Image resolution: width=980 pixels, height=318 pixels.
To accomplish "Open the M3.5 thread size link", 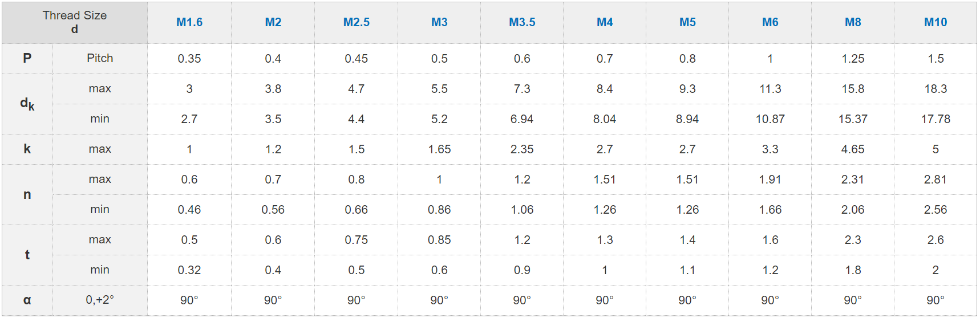I will click(x=522, y=22).
